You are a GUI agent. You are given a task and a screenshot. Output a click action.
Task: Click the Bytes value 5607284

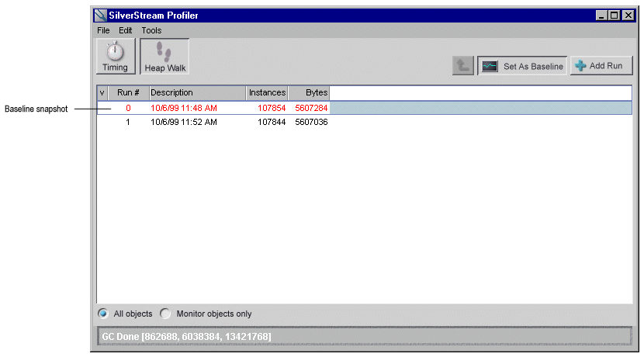pyautogui.click(x=311, y=108)
